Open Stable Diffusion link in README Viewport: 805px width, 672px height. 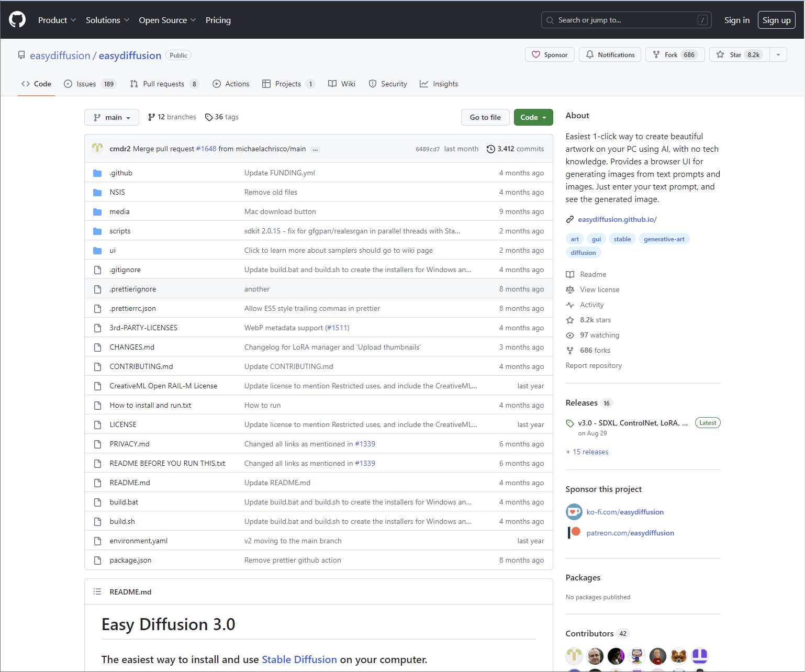pyautogui.click(x=299, y=659)
